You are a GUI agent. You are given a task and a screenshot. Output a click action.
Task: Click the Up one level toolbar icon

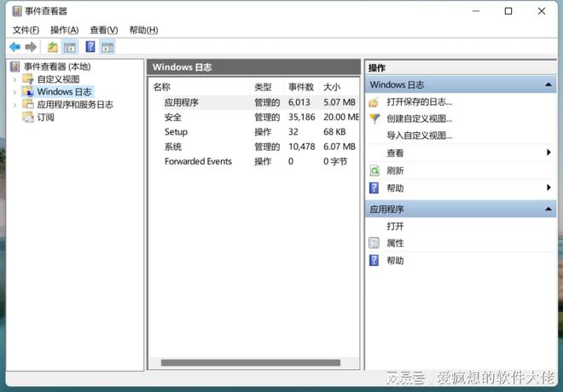53,47
